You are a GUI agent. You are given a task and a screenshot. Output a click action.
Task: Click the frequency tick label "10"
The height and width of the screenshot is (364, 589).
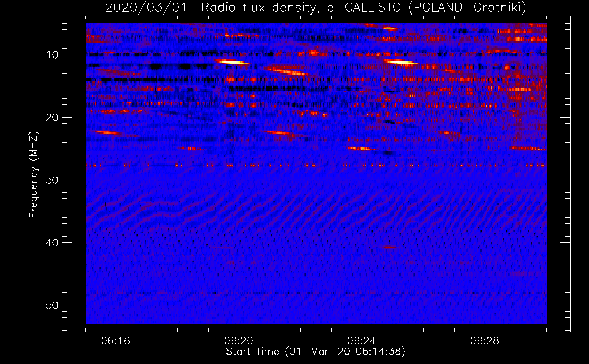[52, 55]
